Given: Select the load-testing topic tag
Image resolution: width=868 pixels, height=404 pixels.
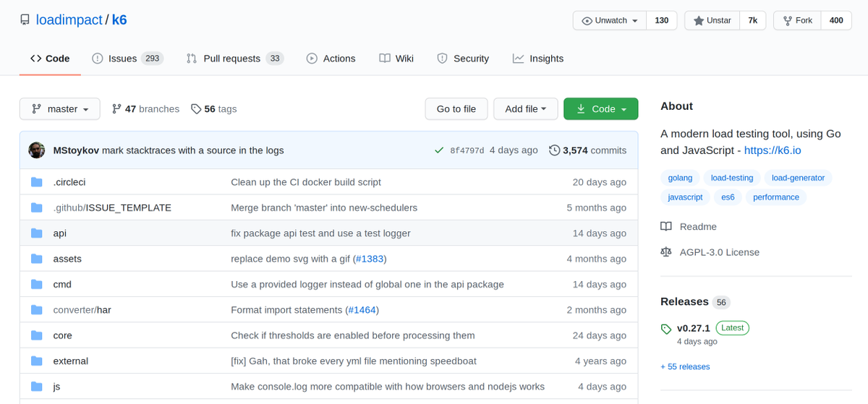Looking at the screenshot, I should pos(732,178).
